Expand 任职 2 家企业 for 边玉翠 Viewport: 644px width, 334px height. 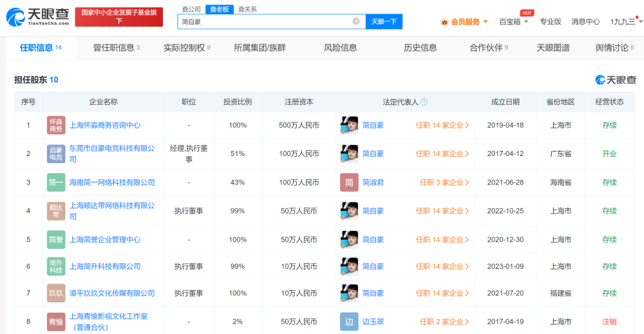tap(444, 322)
